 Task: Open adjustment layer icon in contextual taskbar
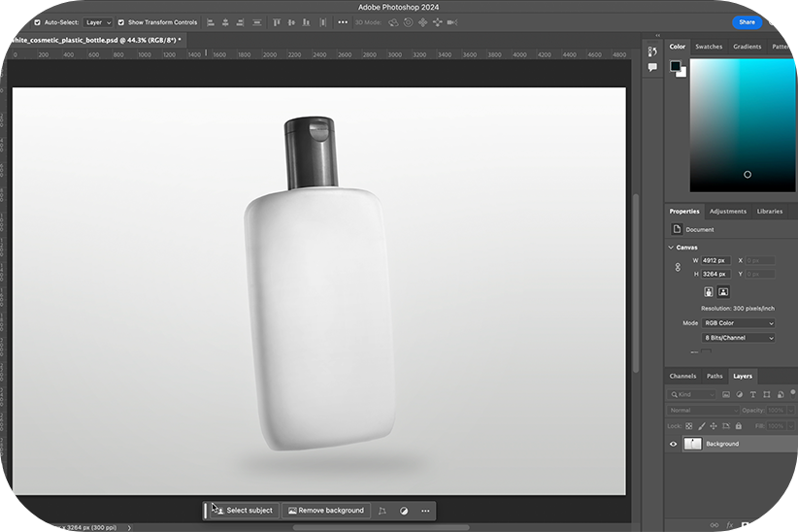pos(404,511)
